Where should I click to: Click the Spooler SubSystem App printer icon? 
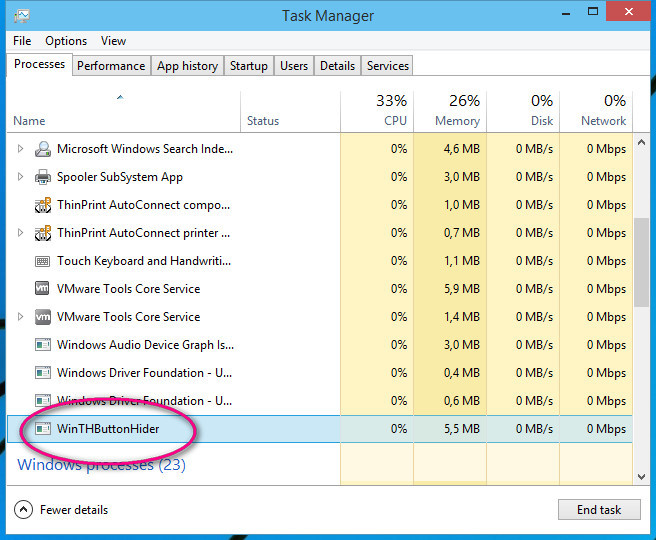pos(43,177)
